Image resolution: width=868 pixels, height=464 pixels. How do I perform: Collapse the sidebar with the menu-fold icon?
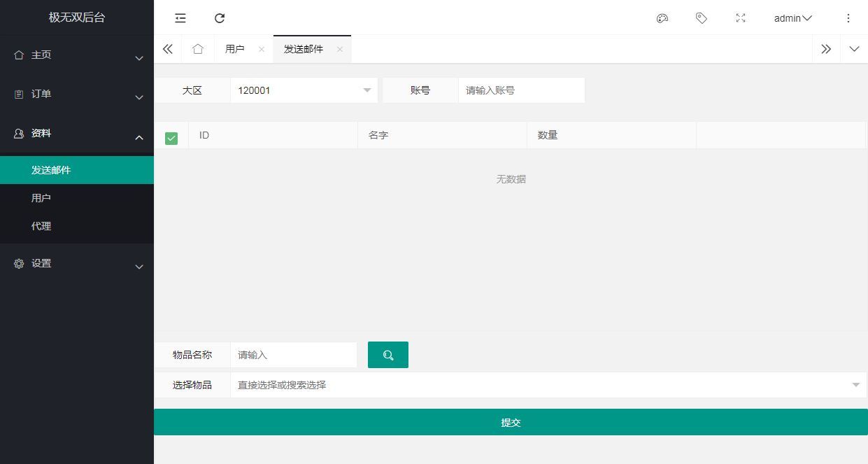pyautogui.click(x=180, y=18)
